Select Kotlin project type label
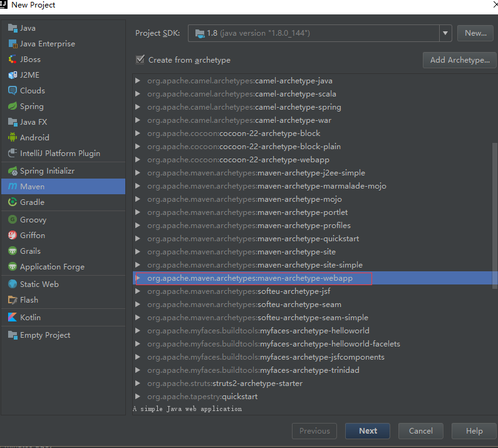 pos(30,318)
